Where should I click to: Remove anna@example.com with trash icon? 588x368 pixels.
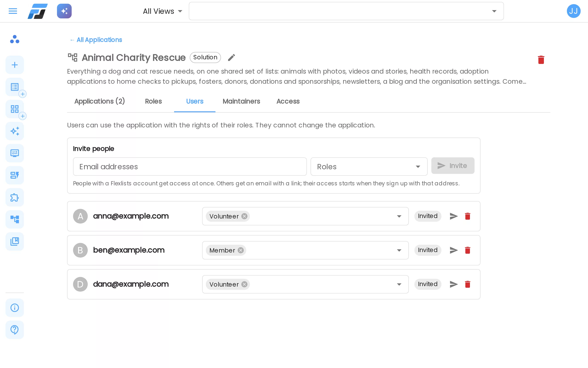pos(467,216)
